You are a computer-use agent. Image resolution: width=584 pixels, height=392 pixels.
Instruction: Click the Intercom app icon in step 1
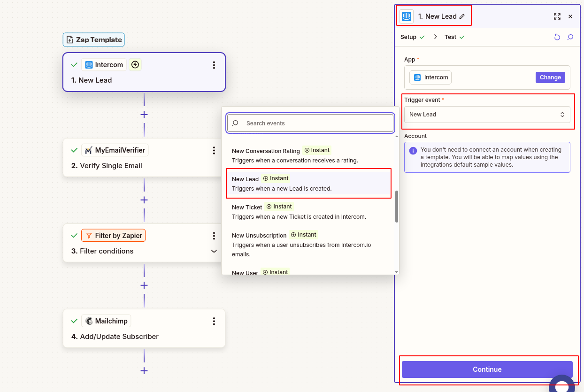[x=89, y=64]
